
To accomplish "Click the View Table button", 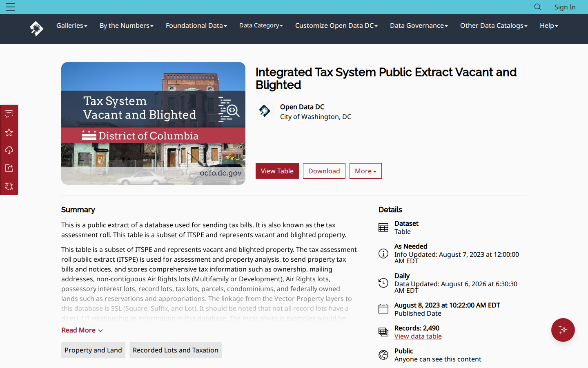I will (277, 171).
